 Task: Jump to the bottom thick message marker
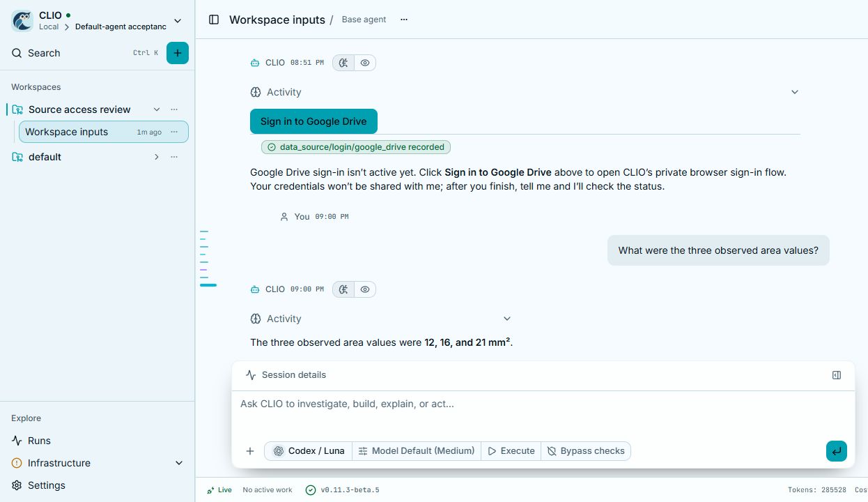208,285
